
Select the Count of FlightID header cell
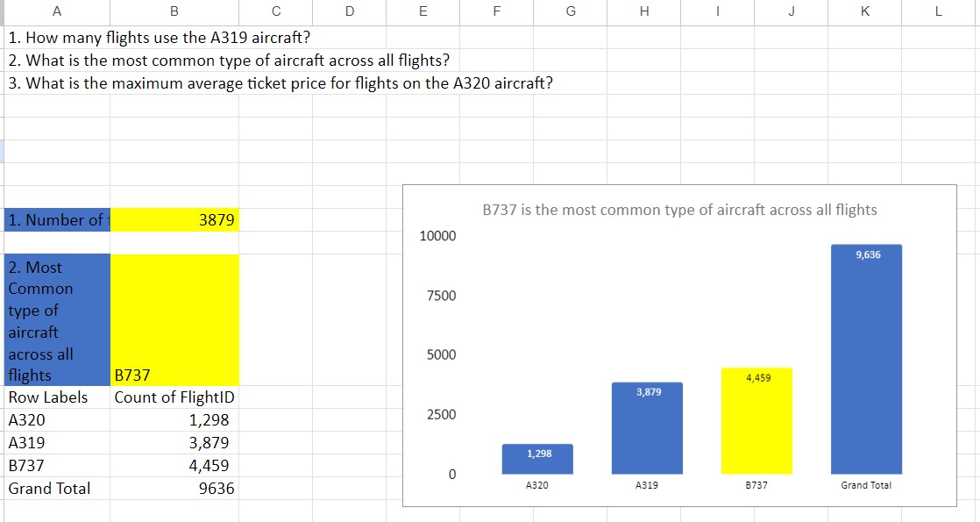pos(174,397)
